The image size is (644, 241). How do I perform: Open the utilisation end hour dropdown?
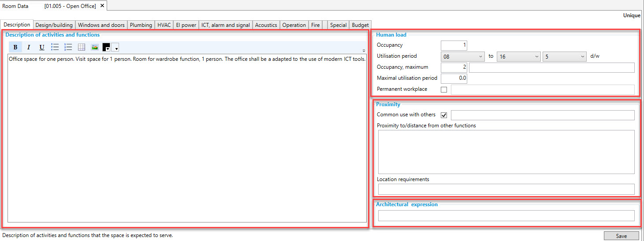518,57
